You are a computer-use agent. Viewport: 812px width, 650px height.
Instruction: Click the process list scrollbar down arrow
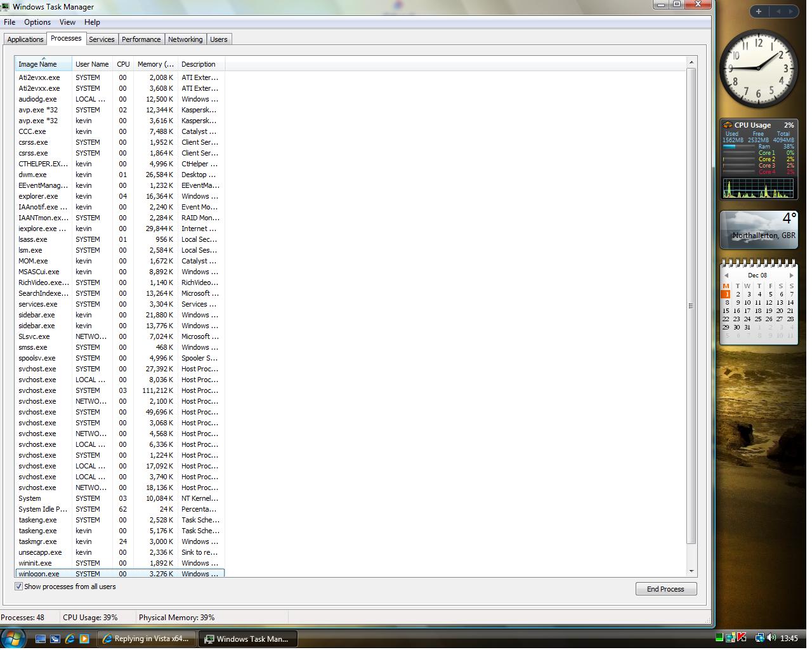pyautogui.click(x=691, y=571)
